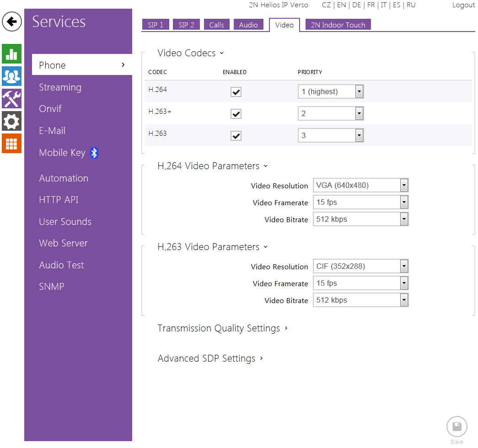Expand Advanced SDP Settings section

click(210, 359)
